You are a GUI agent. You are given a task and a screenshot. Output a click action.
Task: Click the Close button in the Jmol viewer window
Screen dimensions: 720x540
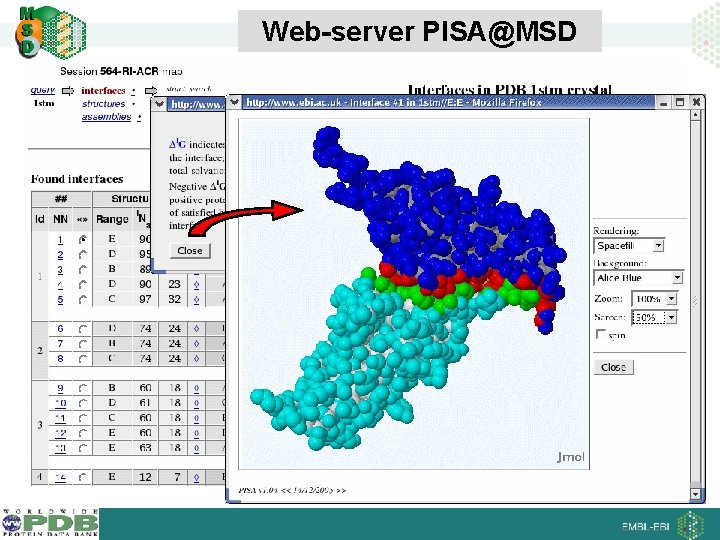[613, 367]
